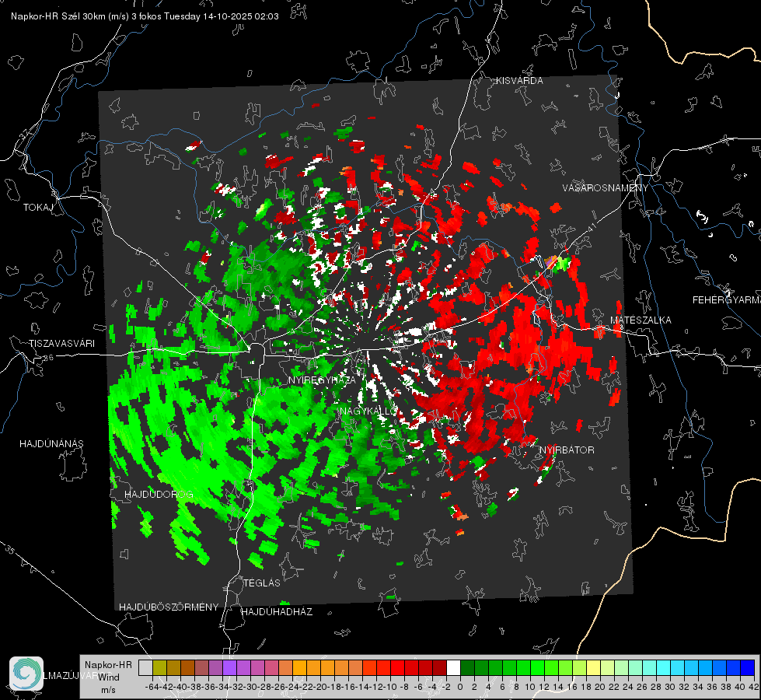Select the deep blue swatch between 40 and 42

click(748, 667)
